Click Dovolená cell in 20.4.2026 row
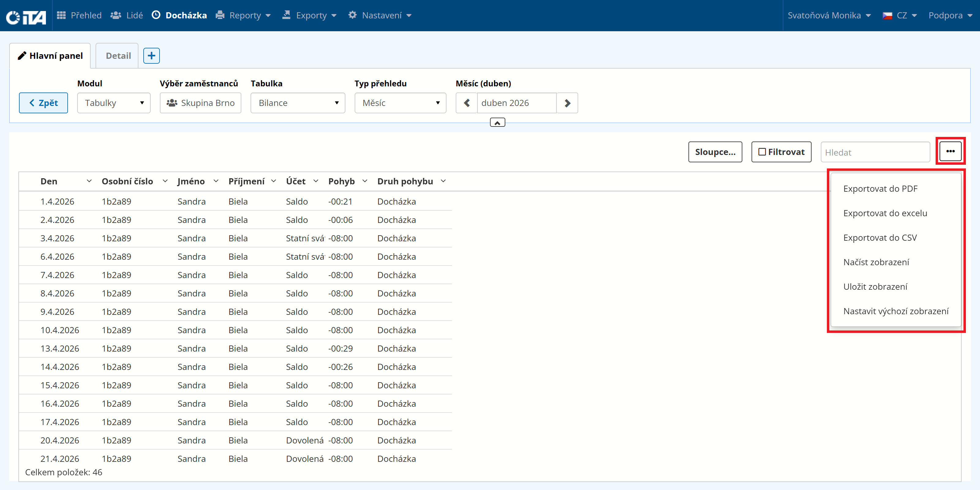The width and height of the screenshot is (980, 490). click(x=305, y=440)
